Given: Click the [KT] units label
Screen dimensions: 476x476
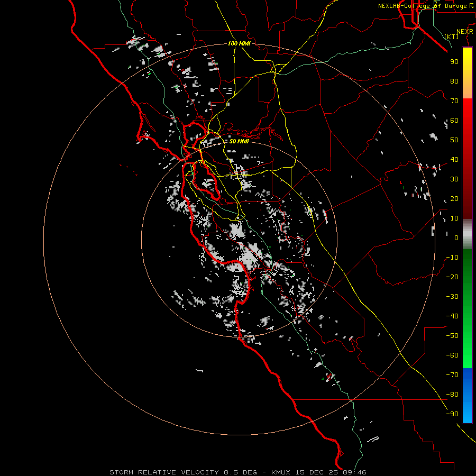Looking at the screenshot, I should [x=452, y=36].
